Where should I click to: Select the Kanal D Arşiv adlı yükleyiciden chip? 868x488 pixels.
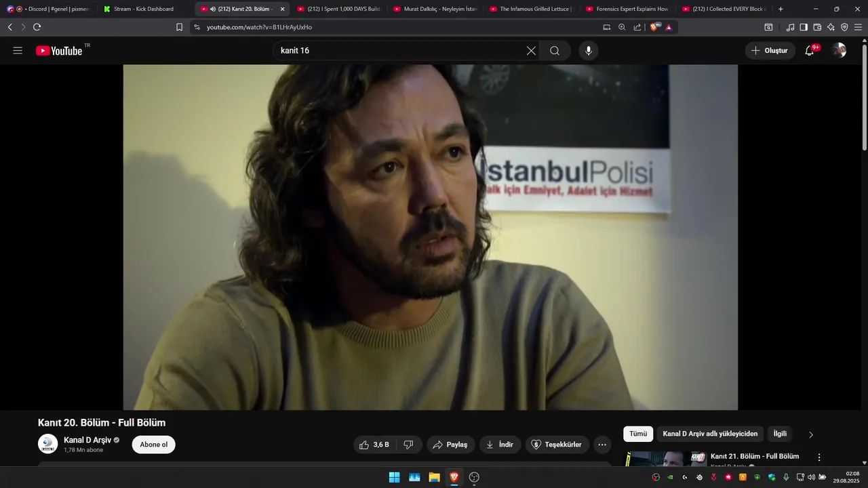(x=710, y=434)
